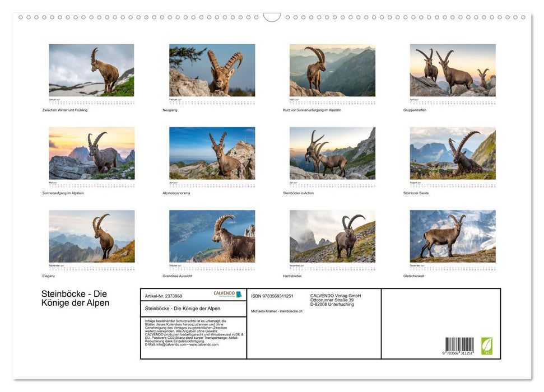Select the 'Neugierig' ibex close-up photo
This screenshot has width=544, height=392.
[x=212, y=70]
